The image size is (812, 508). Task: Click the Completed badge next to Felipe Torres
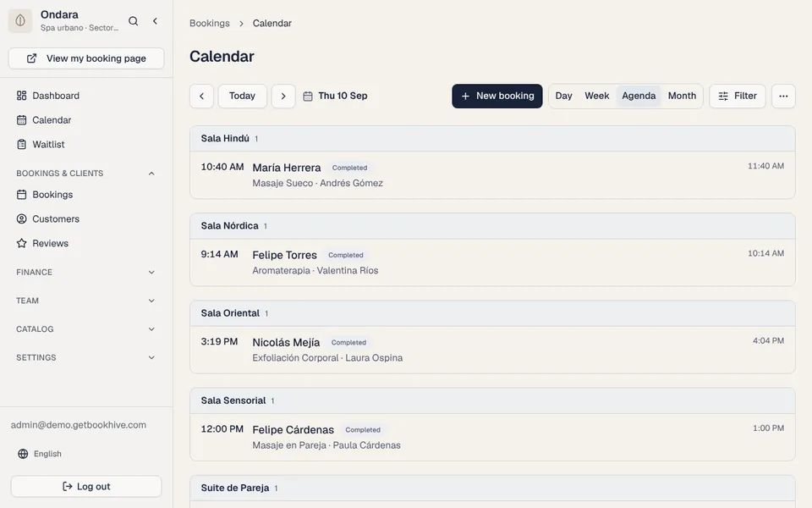pos(345,255)
